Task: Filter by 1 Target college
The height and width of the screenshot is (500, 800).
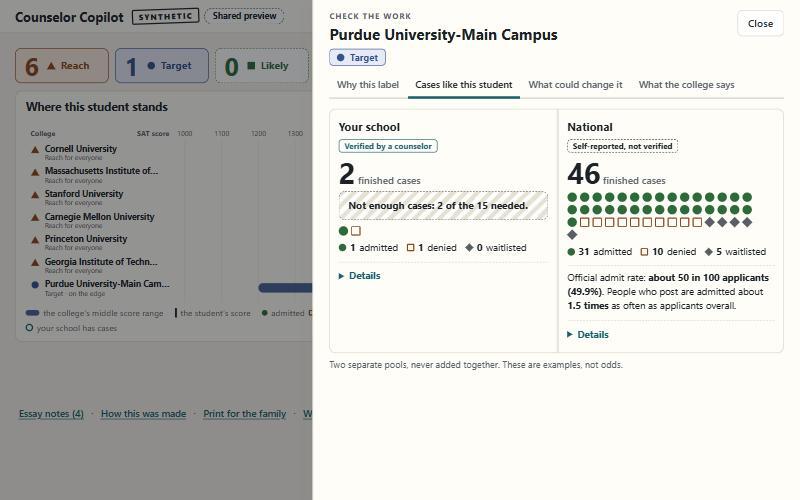Action: tap(162, 66)
